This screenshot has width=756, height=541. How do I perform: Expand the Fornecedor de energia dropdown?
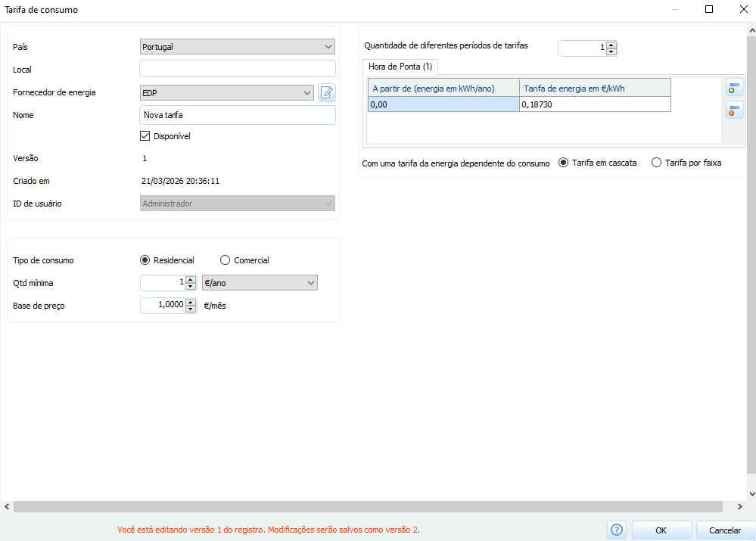pos(227,93)
